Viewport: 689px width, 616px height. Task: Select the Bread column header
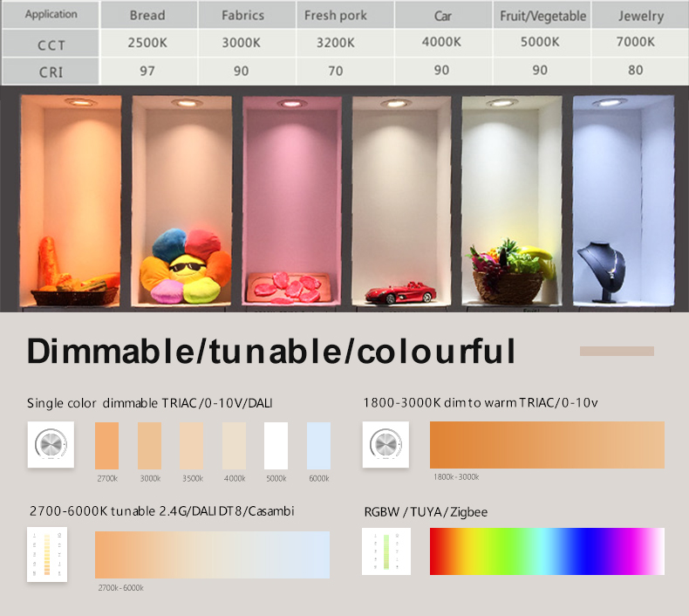[147, 16]
